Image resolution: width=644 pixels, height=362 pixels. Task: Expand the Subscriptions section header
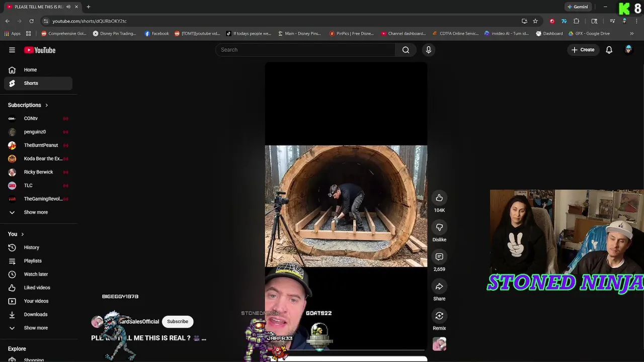coord(28,105)
